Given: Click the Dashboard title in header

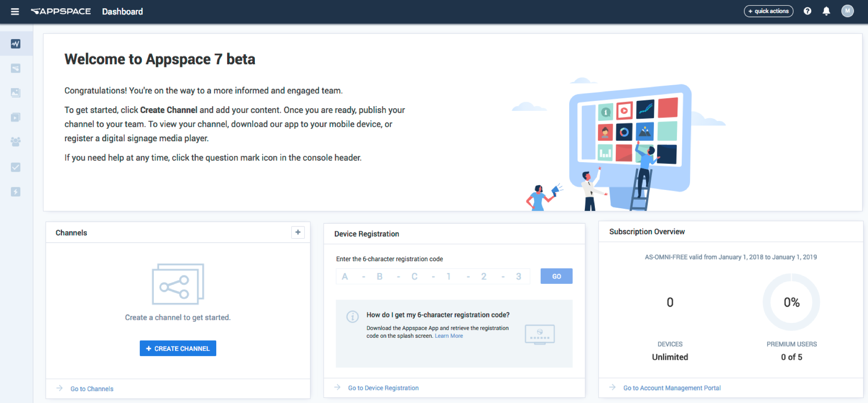Looking at the screenshot, I should pyautogui.click(x=122, y=12).
